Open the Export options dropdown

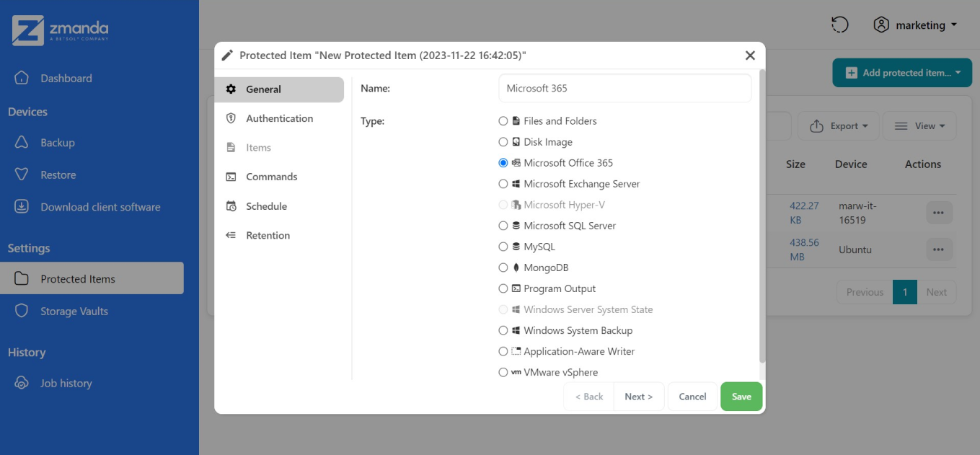click(838, 125)
